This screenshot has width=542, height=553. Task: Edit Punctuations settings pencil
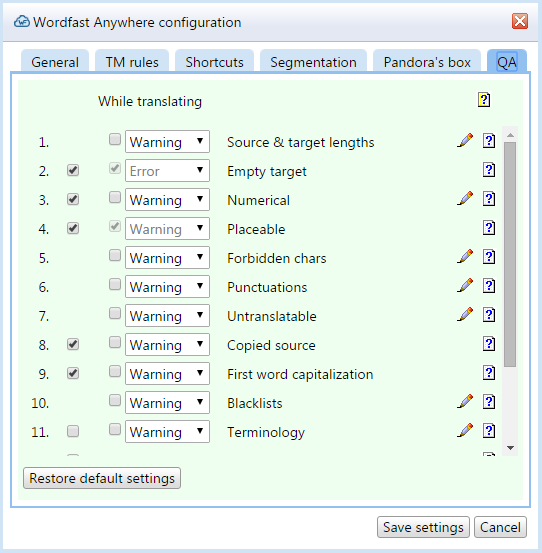pyautogui.click(x=465, y=285)
